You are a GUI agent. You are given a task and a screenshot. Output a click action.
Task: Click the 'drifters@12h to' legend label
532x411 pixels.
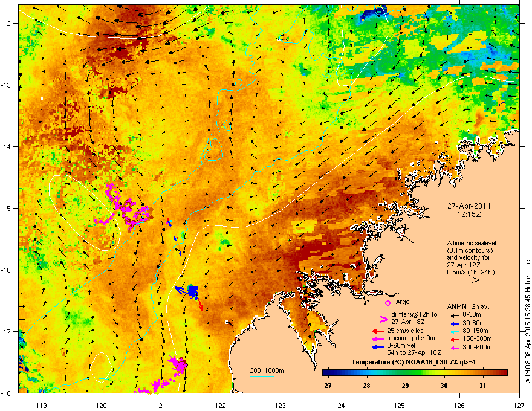pos(414,315)
